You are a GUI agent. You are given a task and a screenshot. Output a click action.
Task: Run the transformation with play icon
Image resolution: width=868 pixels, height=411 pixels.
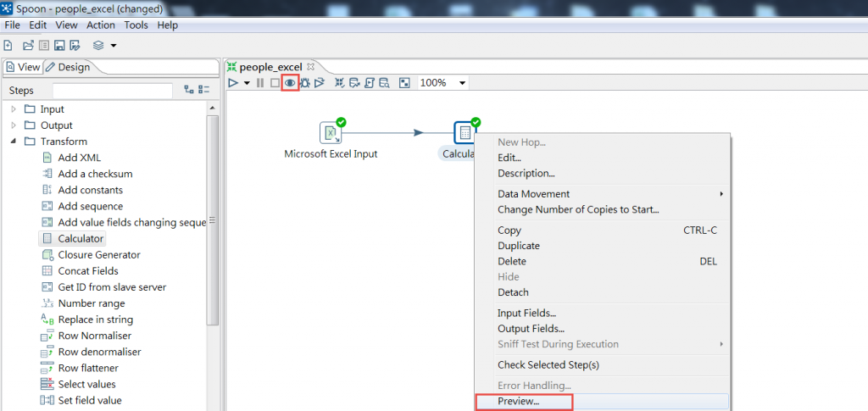click(x=234, y=83)
